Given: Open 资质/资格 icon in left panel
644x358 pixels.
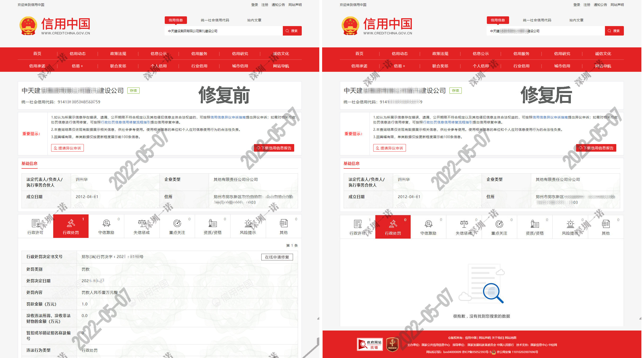Looking at the screenshot, I should 213,223.
